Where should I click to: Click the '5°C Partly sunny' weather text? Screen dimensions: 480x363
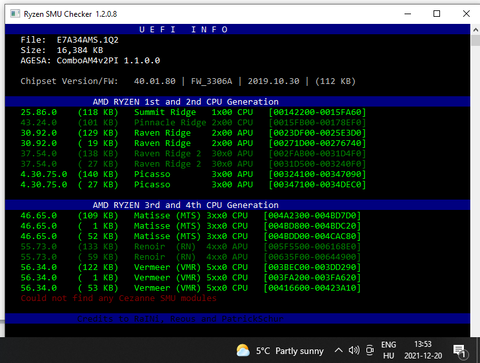(x=290, y=351)
